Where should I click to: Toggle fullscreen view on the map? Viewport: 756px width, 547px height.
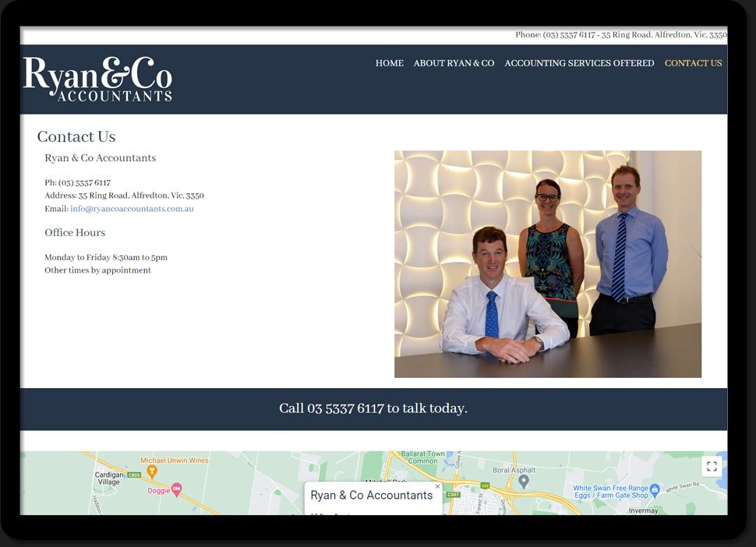711,467
